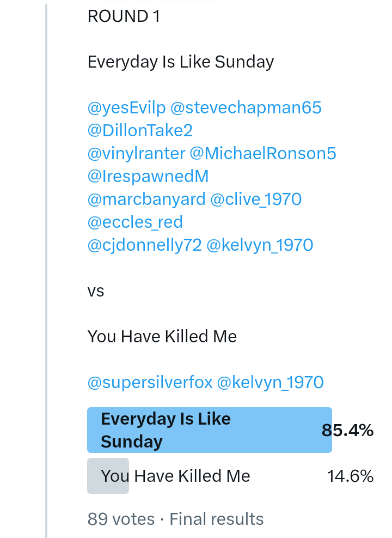392x538 pixels.
Task: Open the @stevechapman65 profile mention
Action: [x=246, y=108]
